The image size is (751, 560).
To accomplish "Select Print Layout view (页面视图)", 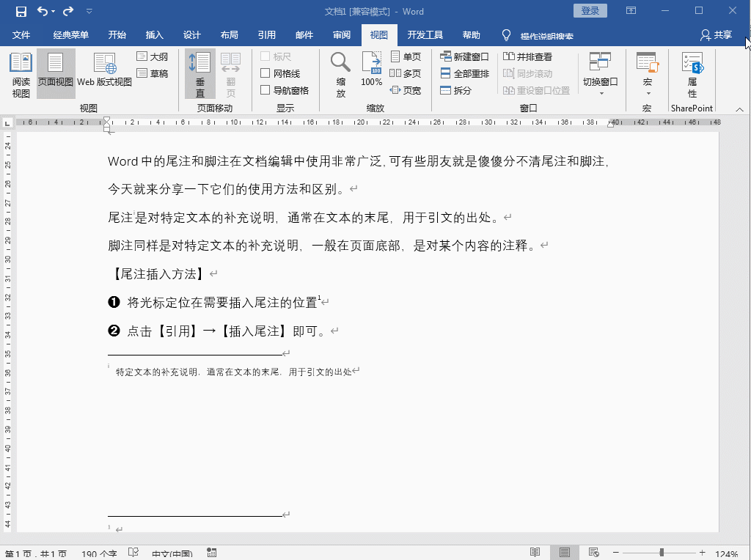I will click(x=56, y=75).
